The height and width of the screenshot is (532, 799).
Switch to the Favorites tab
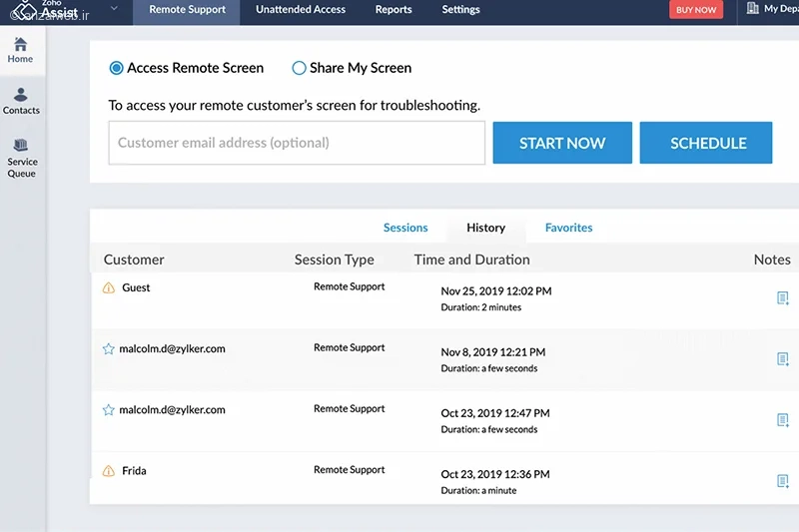(x=568, y=228)
